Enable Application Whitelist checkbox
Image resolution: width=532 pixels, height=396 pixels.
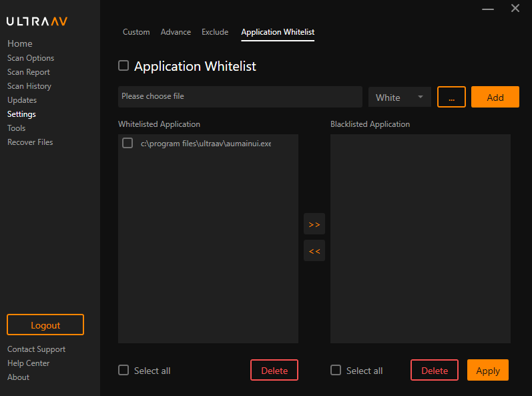coord(123,65)
